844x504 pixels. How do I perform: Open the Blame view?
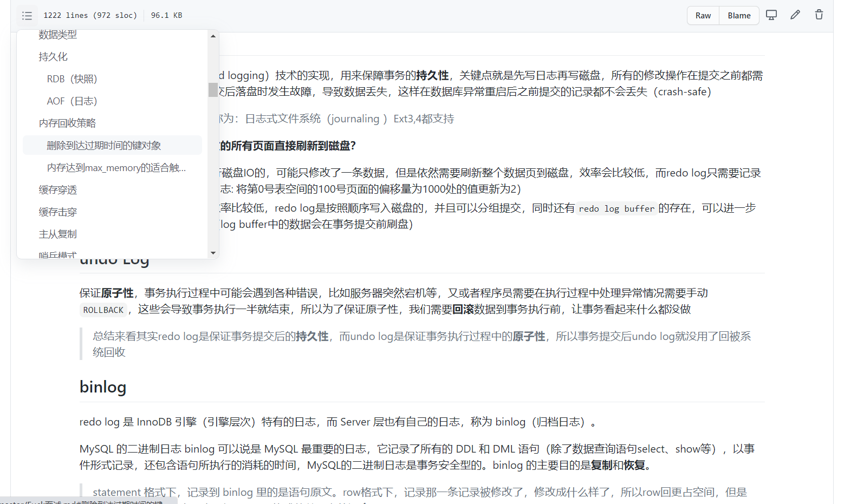click(739, 16)
